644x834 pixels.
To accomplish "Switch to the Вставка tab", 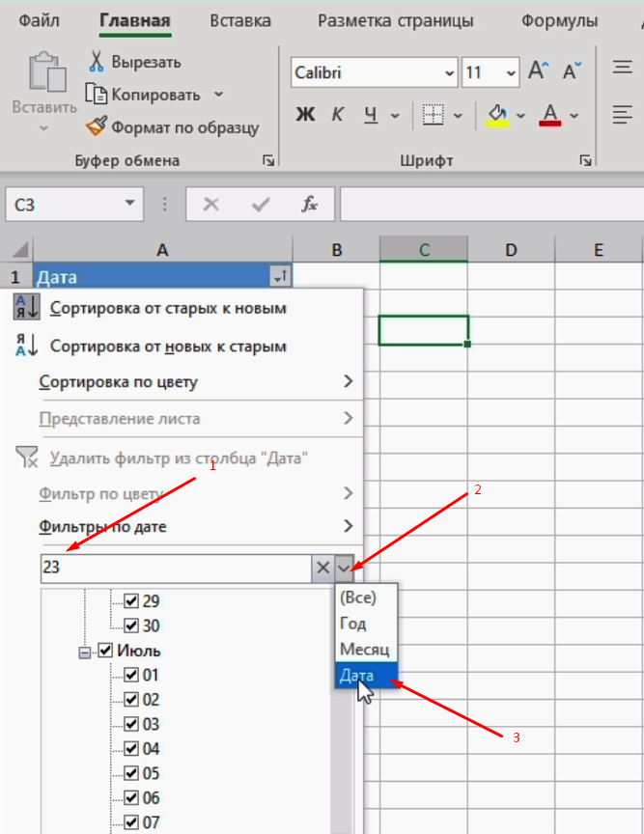I will click(240, 20).
